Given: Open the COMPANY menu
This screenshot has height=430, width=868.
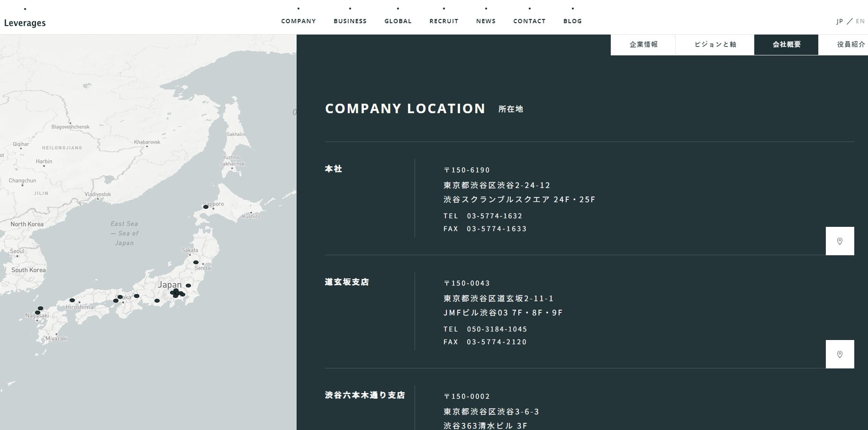Looking at the screenshot, I should pyautogui.click(x=298, y=21).
